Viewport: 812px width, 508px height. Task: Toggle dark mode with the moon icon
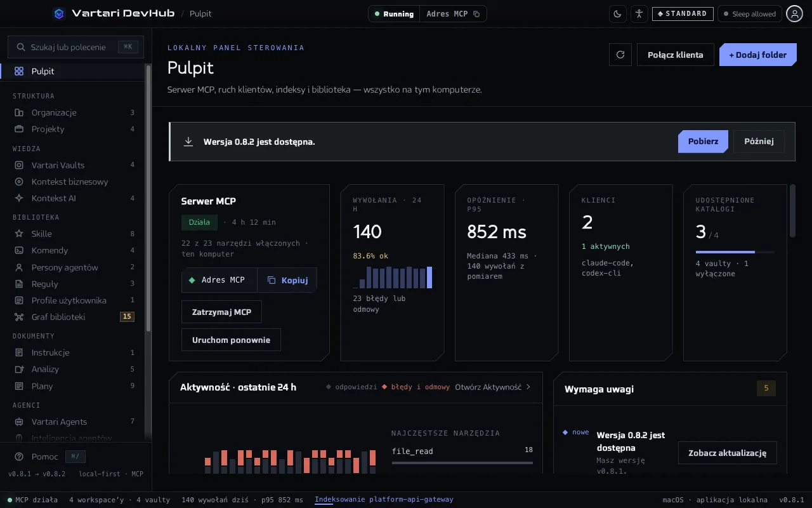pos(618,13)
